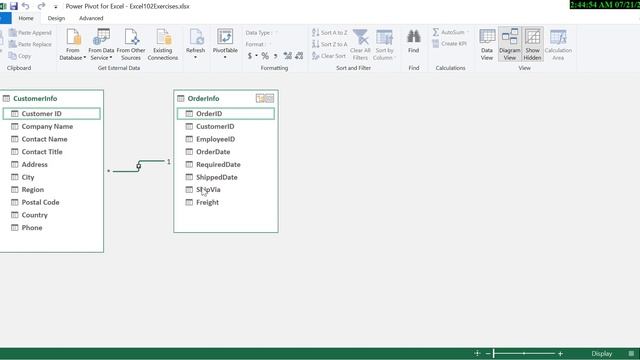Click decrease decimal places icon
640x360 pixels.
pyautogui.click(x=299, y=56)
